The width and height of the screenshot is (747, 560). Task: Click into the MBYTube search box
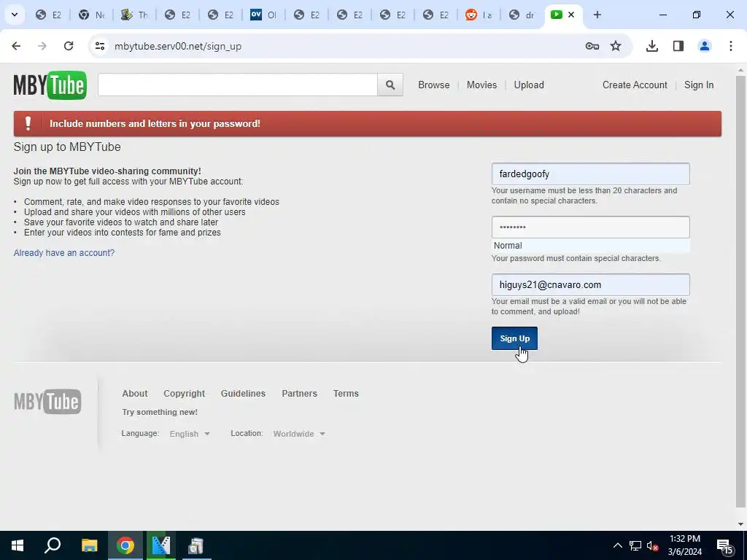point(238,85)
